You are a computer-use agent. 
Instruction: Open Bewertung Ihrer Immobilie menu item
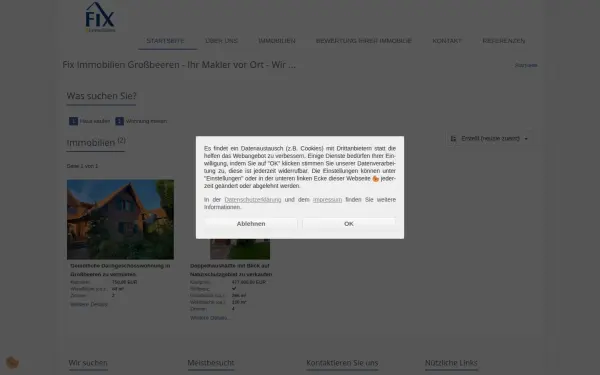364,41
